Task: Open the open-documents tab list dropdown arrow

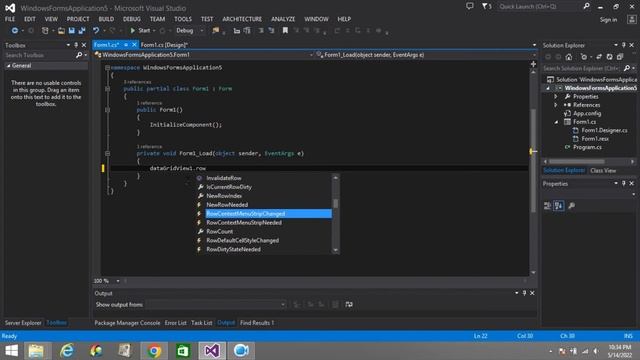Action: tap(534, 45)
